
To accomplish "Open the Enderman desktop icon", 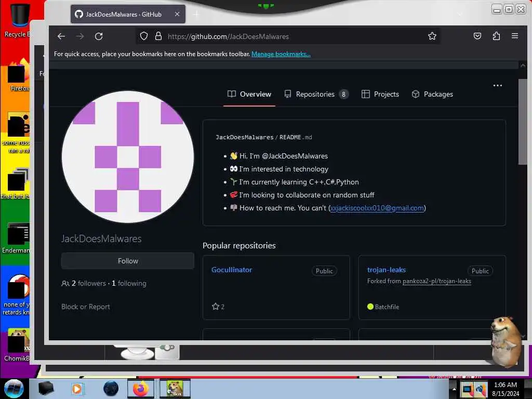I will [17, 238].
